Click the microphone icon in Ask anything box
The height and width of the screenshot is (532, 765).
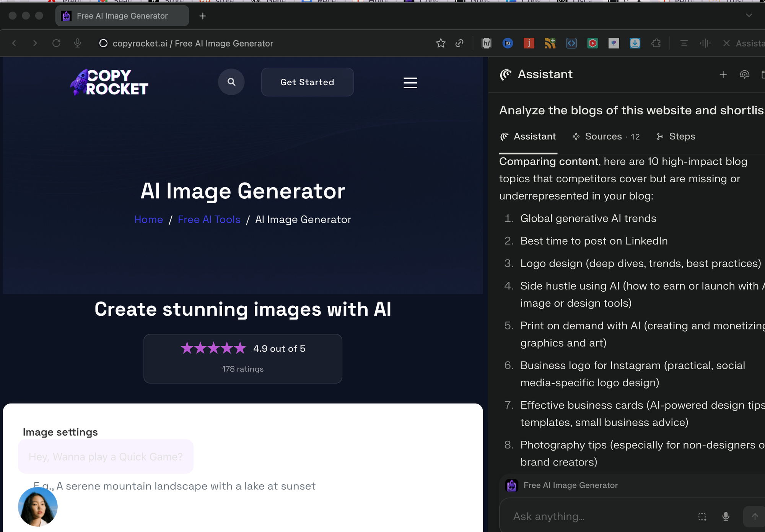pos(726,516)
